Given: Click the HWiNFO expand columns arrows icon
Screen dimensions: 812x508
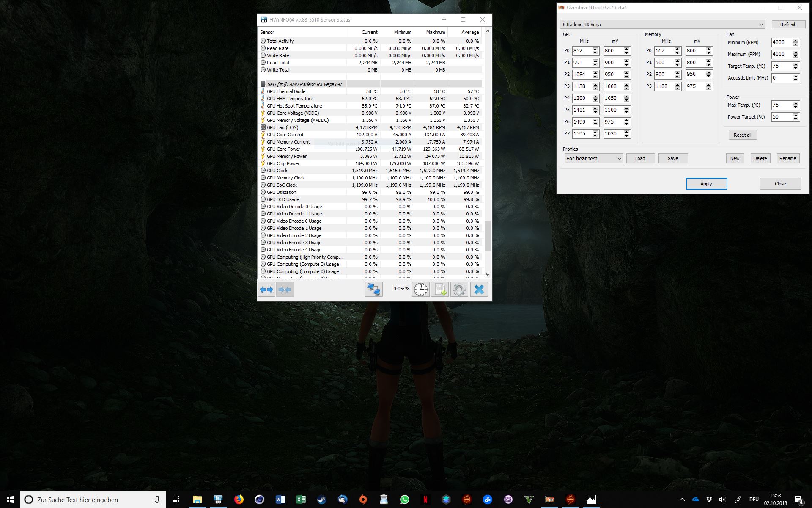Looking at the screenshot, I should click(x=266, y=290).
